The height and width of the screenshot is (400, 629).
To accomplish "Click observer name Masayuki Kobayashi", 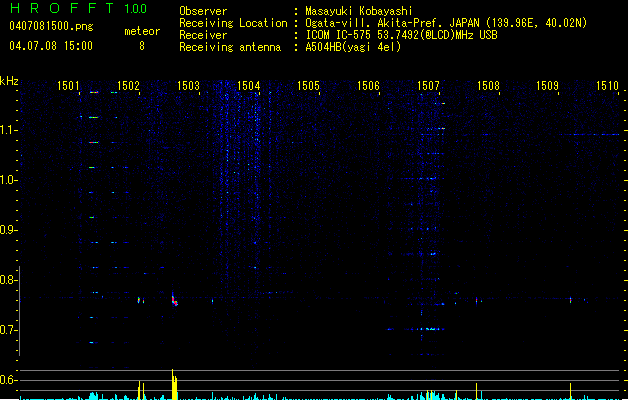I will pos(359,11).
